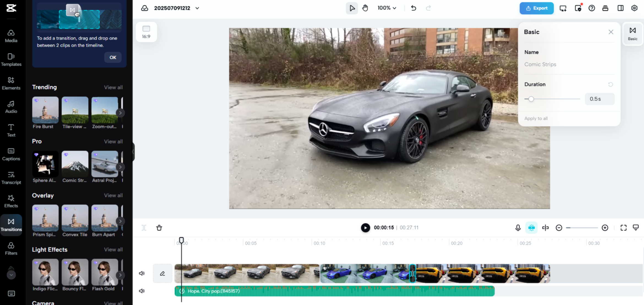Expand more Pro transitions with the arrow

(120, 167)
